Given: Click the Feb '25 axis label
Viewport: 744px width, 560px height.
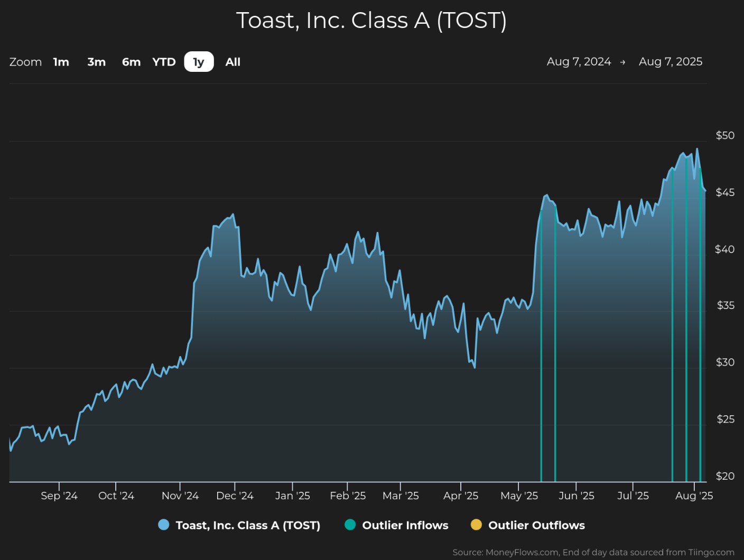Looking at the screenshot, I should point(348,496).
